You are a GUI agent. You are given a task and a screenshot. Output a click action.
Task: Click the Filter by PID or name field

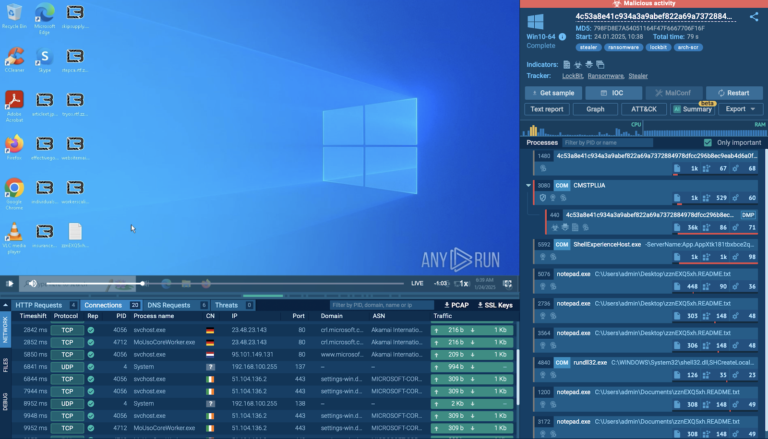(607, 143)
